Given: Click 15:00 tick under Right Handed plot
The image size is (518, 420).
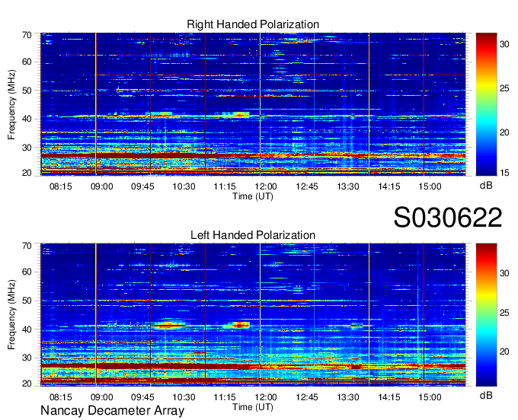Looking at the screenshot, I should (430, 186).
